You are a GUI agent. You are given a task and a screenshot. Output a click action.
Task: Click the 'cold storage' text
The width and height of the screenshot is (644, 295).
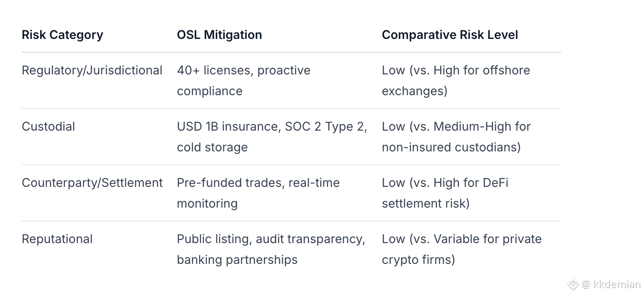click(x=212, y=147)
